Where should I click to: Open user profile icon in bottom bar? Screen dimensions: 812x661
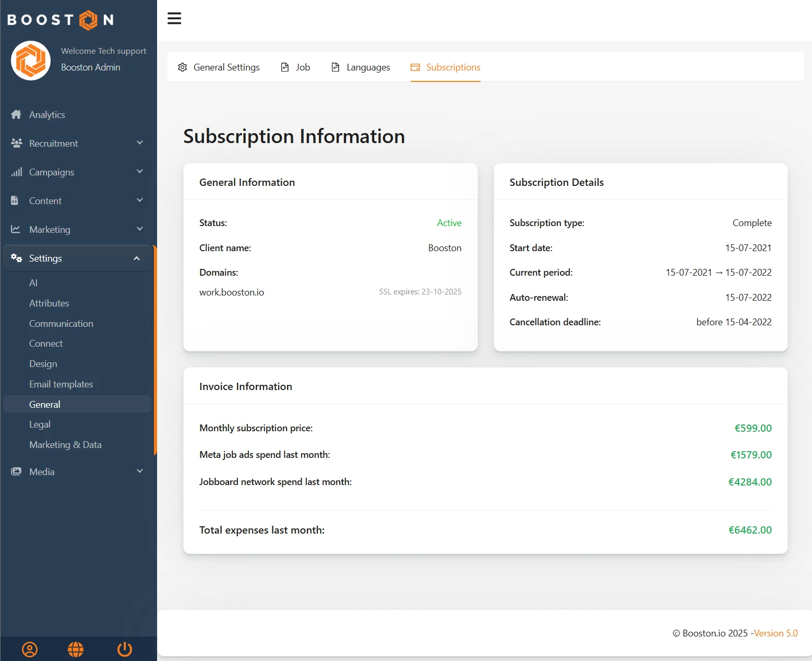[x=30, y=649]
